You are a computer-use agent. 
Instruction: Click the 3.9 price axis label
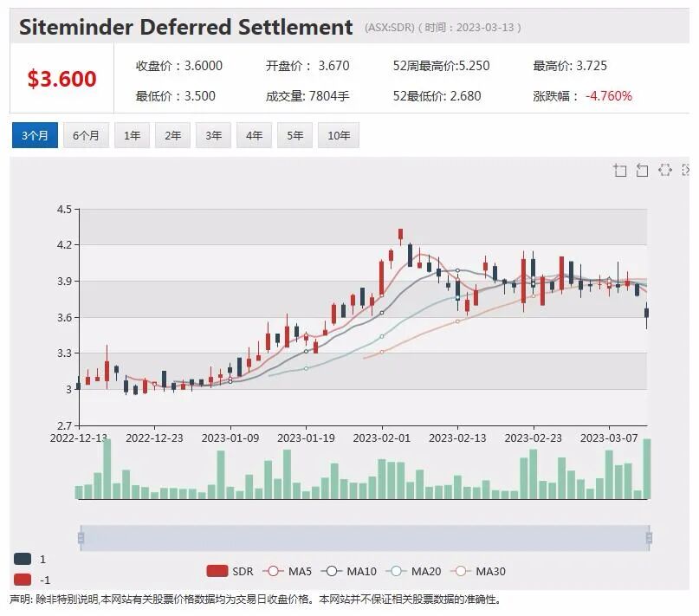coord(64,282)
